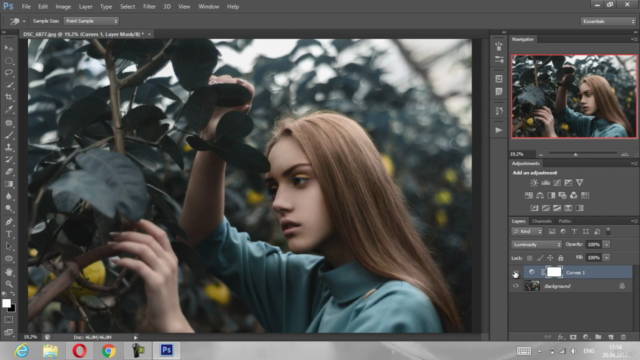This screenshot has height=360, width=640.
Task: Open the Sample Size dropdown
Action: [91, 21]
